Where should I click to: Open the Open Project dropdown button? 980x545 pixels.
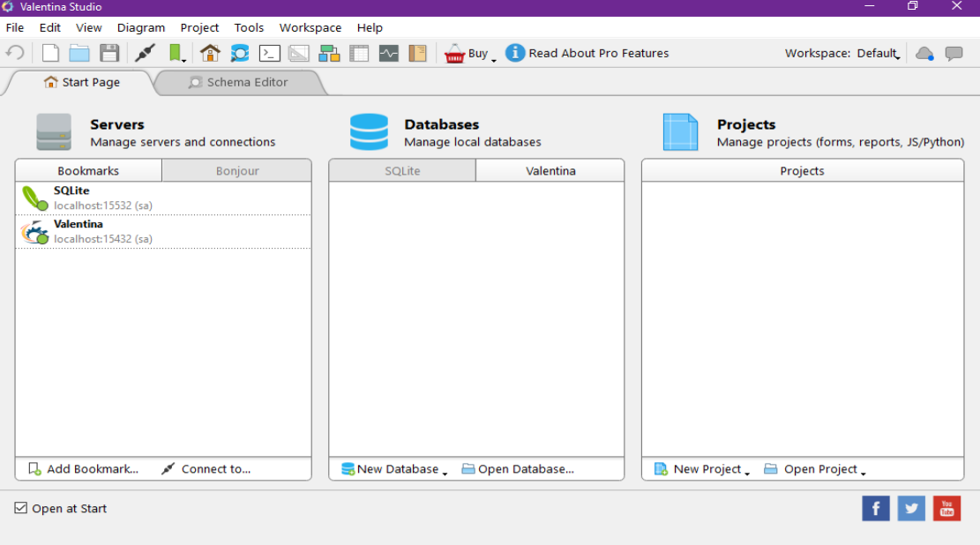(815, 469)
